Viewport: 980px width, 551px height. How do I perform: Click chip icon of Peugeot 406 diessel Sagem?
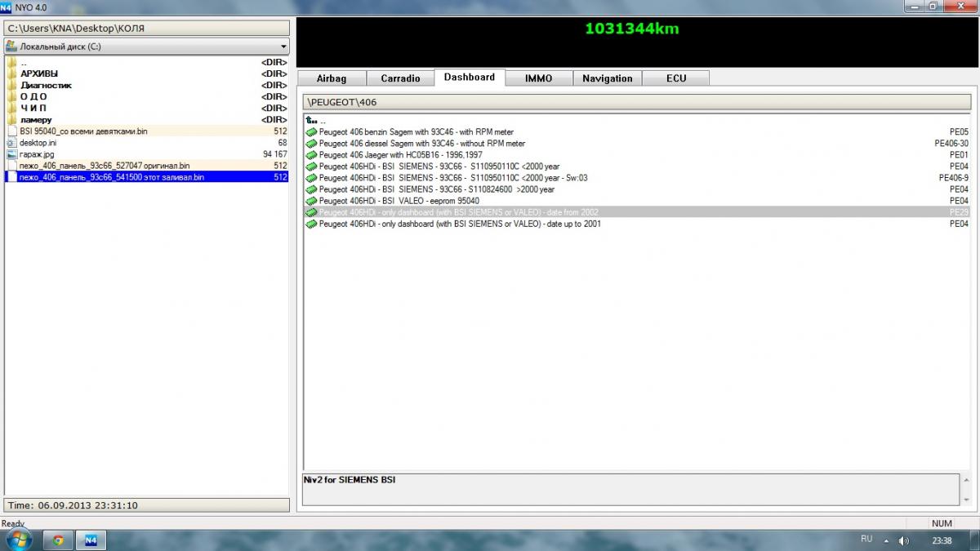coord(311,144)
